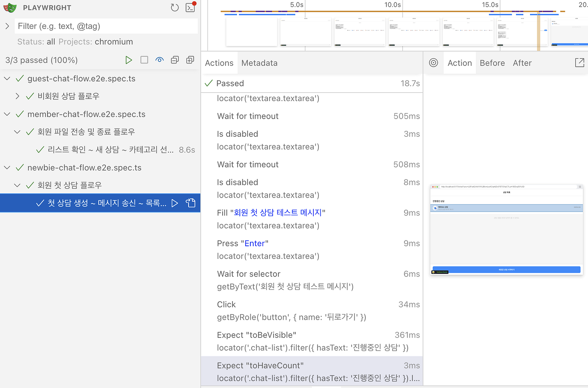588x388 pixels.
Task: Pick a locator with the target icon
Action: pyautogui.click(x=433, y=63)
